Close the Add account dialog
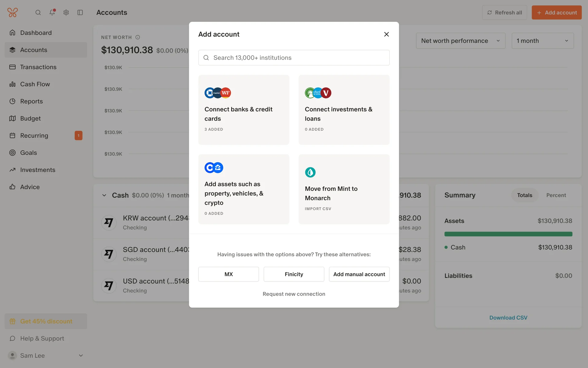This screenshot has height=368, width=588. pyautogui.click(x=386, y=34)
